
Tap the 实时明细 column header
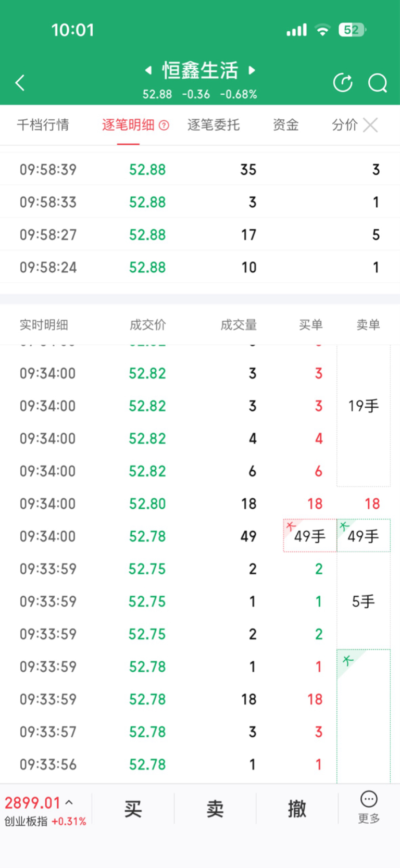(x=44, y=325)
